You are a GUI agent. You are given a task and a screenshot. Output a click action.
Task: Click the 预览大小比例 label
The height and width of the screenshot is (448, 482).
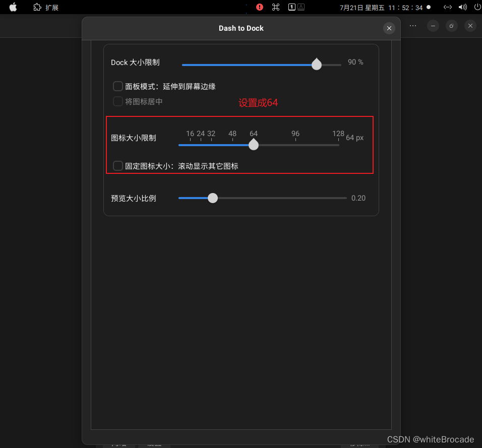click(x=134, y=199)
